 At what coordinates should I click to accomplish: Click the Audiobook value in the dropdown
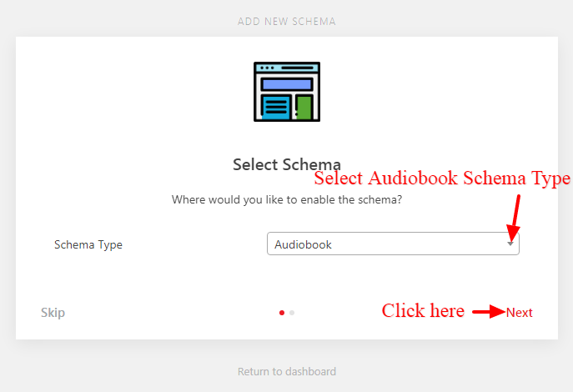[303, 244]
